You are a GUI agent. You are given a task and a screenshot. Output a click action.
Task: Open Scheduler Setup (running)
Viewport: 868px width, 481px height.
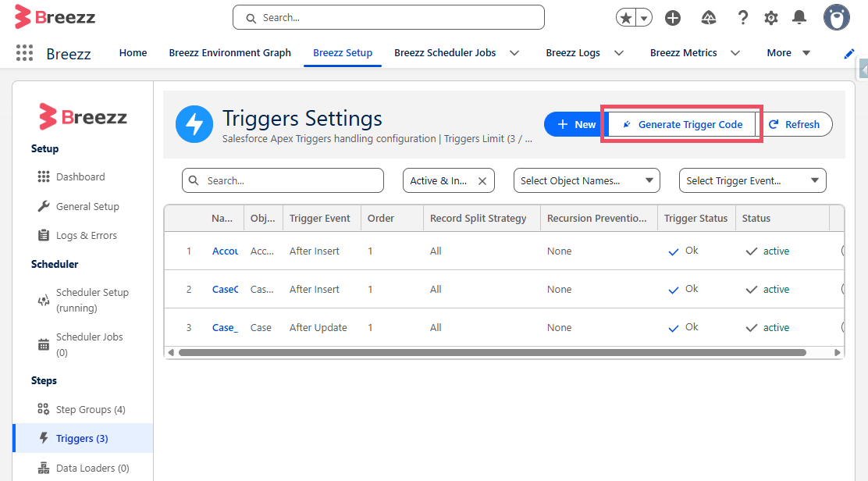(92, 300)
